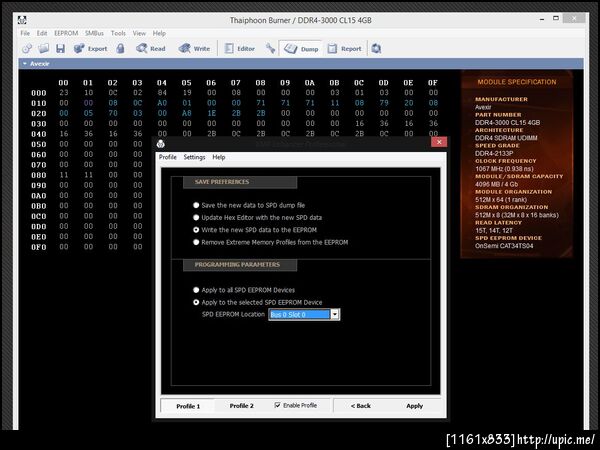Viewport: 600px width, 450px height.
Task: Open the File menu in main window
Action: [x=25, y=33]
